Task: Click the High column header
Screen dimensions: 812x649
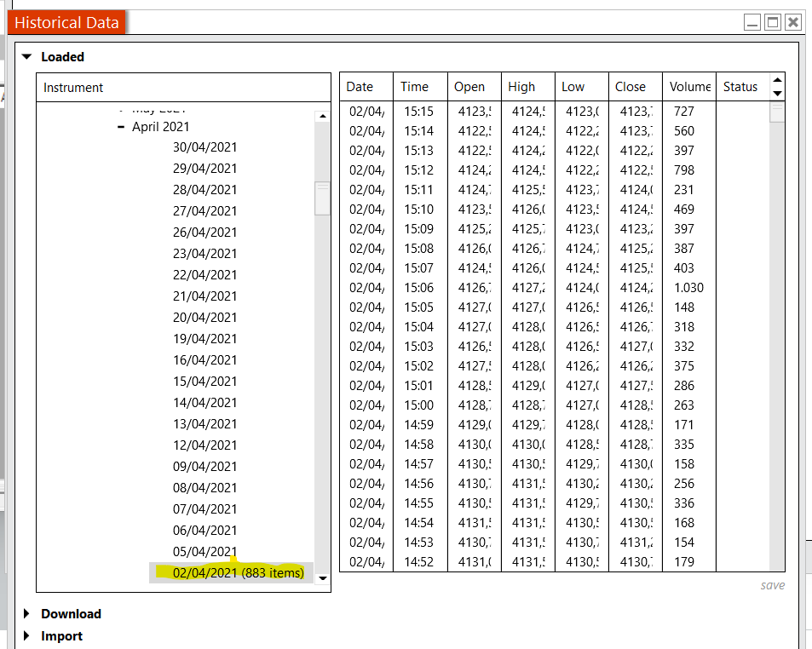Action: point(527,86)
